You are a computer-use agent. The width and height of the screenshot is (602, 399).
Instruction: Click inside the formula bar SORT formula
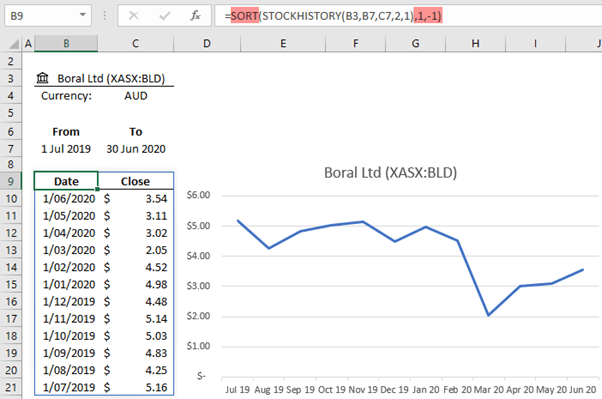click(x=333, y=16)
